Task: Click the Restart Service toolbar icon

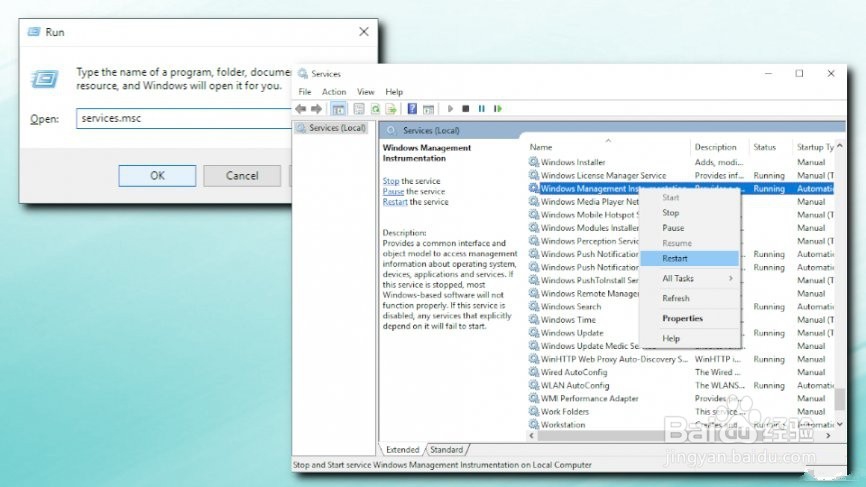Action: [x=498, y=109]
